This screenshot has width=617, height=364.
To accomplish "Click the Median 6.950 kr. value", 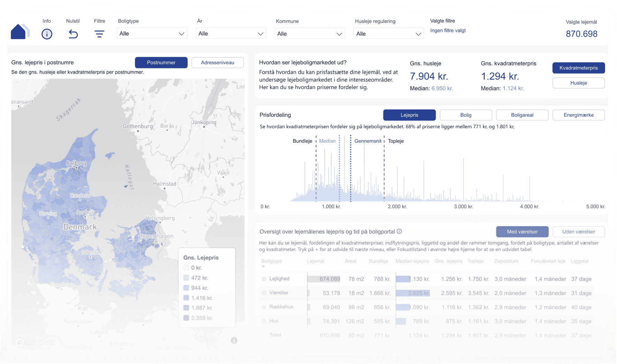I will 442,89.
